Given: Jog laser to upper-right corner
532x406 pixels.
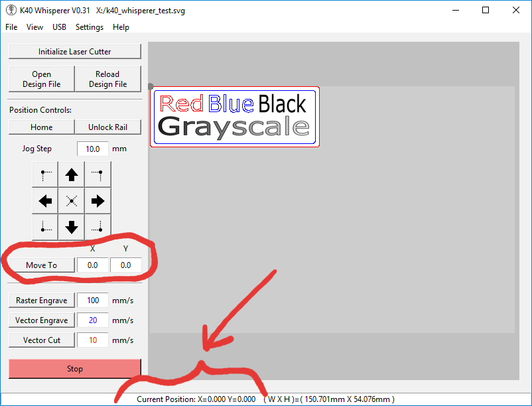Looking at the screenshot, I should (x=98, y=174).
